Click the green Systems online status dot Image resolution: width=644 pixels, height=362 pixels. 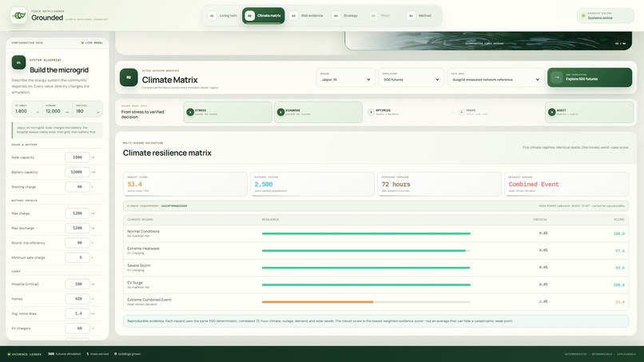(x=583, y=16)
